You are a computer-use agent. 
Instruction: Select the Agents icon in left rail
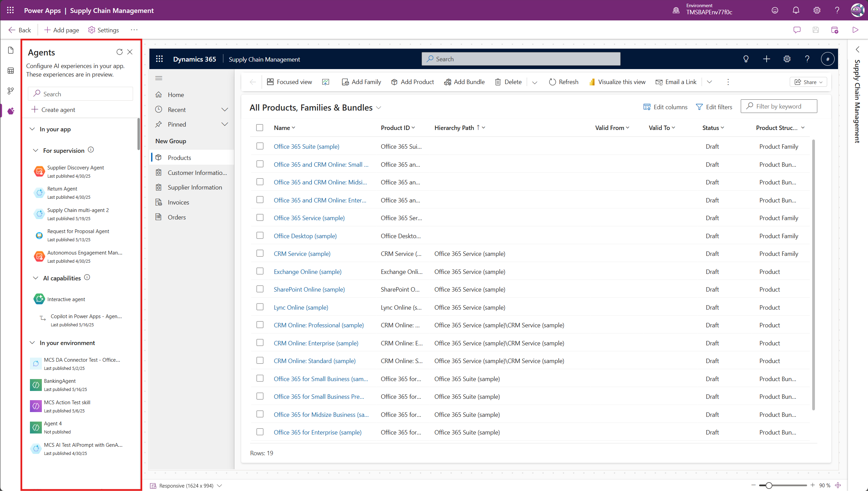11,111
